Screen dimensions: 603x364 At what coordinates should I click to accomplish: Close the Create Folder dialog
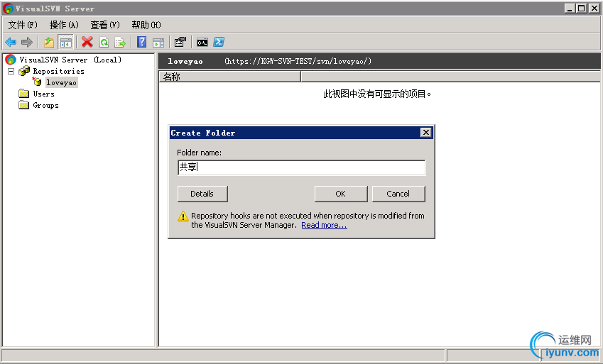click(425, 133)
